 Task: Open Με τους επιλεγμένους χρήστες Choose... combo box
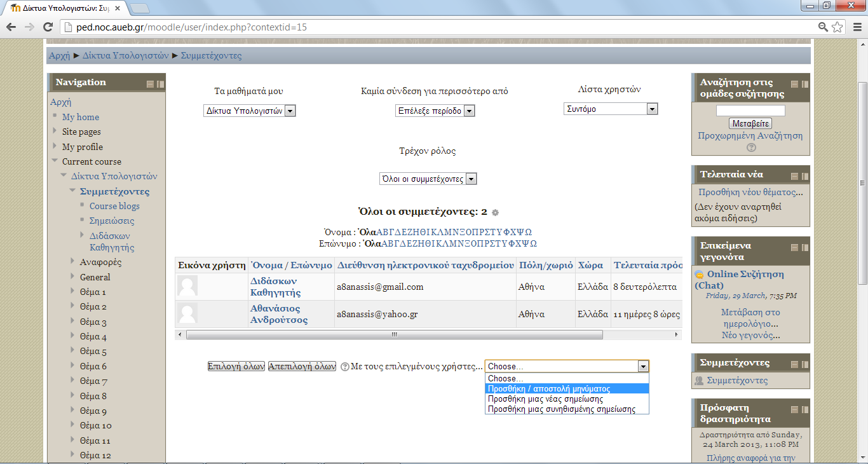click(x=567, y=366)
